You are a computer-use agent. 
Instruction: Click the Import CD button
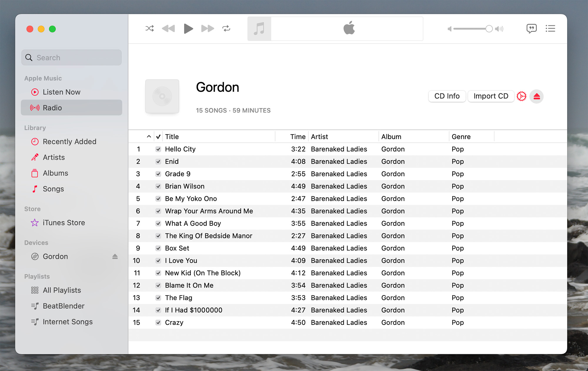tap(491, 96)
